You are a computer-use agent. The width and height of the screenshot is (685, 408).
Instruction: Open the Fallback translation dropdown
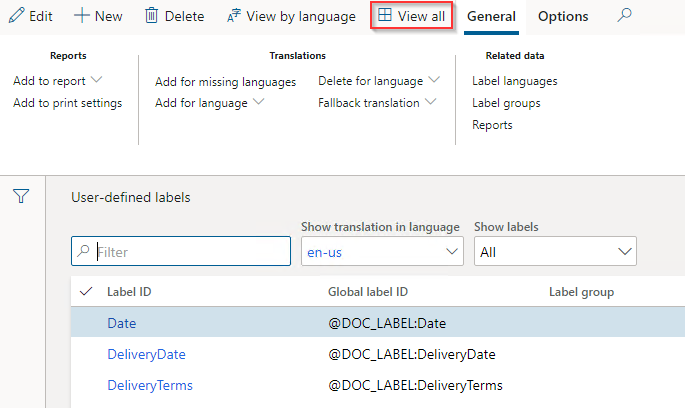tap(431, 102)
